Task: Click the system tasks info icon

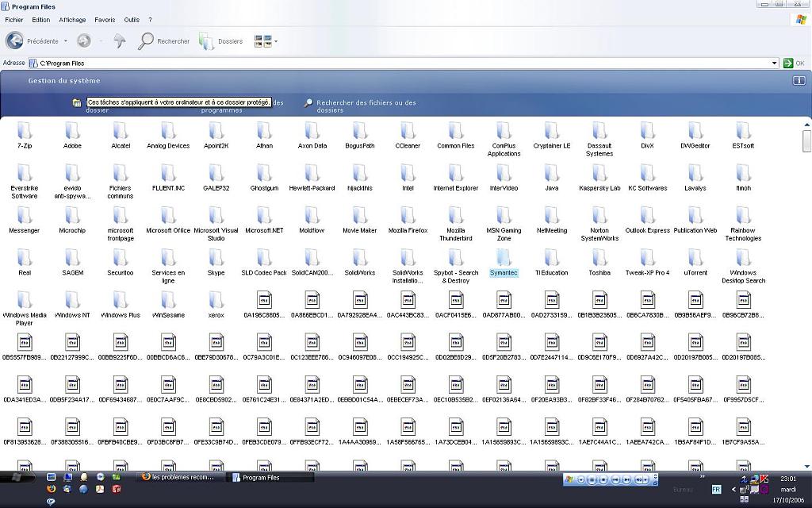Action: tap(799, 80)
